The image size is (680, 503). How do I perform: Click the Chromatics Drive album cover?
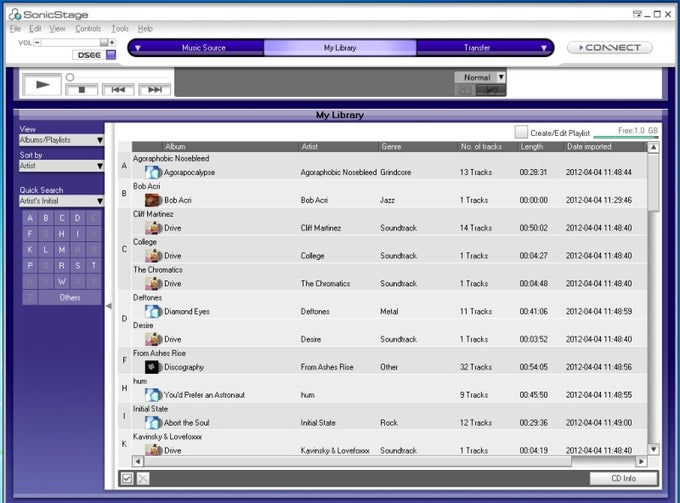point(153,283)
